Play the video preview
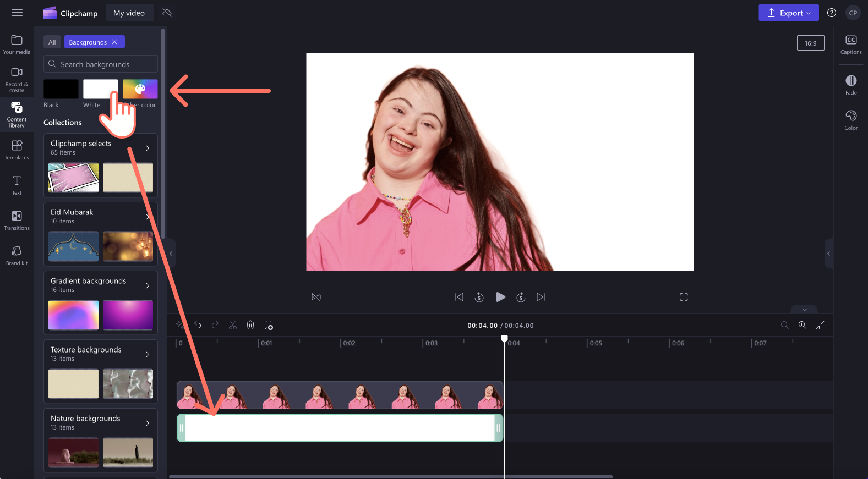This screenshot has height=479, width=868. coord(500,297)
